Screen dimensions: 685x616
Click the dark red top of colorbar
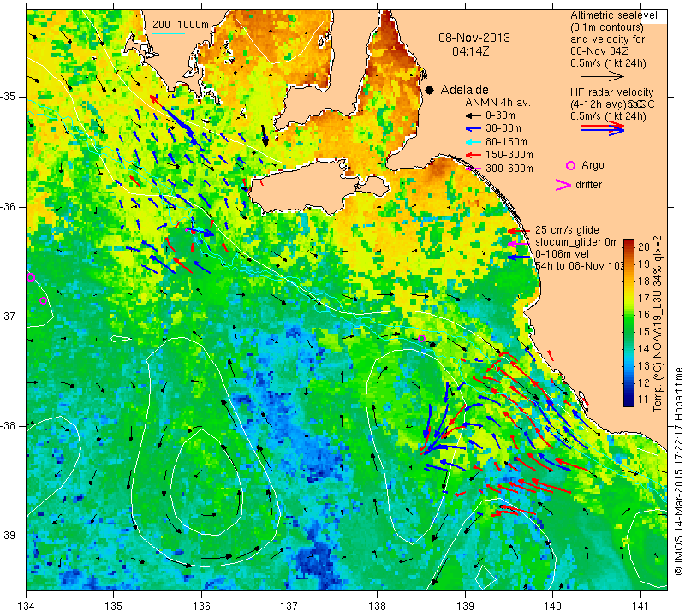coord(628,243)
